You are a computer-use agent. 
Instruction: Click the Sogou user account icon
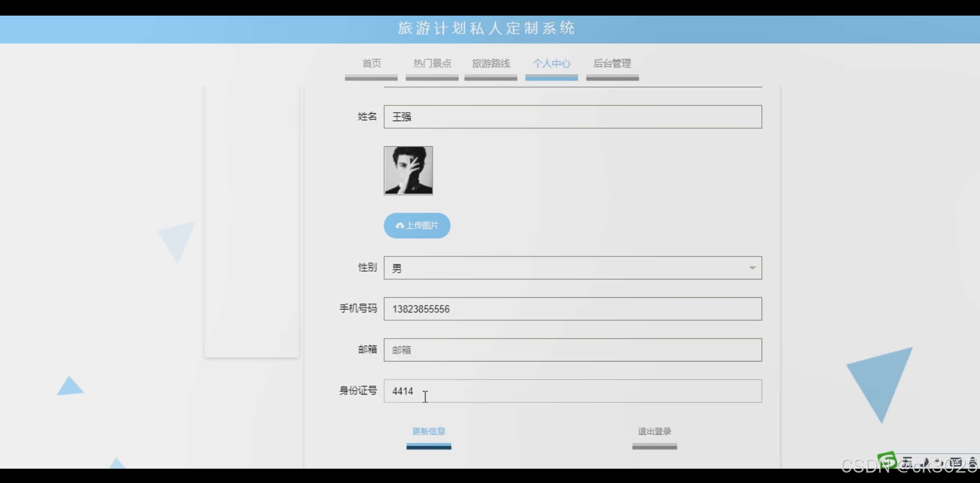[973, 462]
